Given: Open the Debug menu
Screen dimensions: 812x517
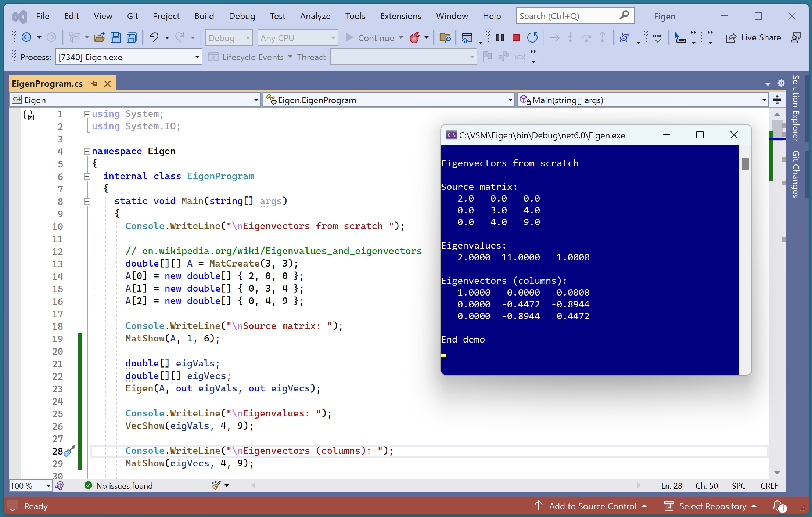Looking at the screenshot, I should tap(241, 16).
